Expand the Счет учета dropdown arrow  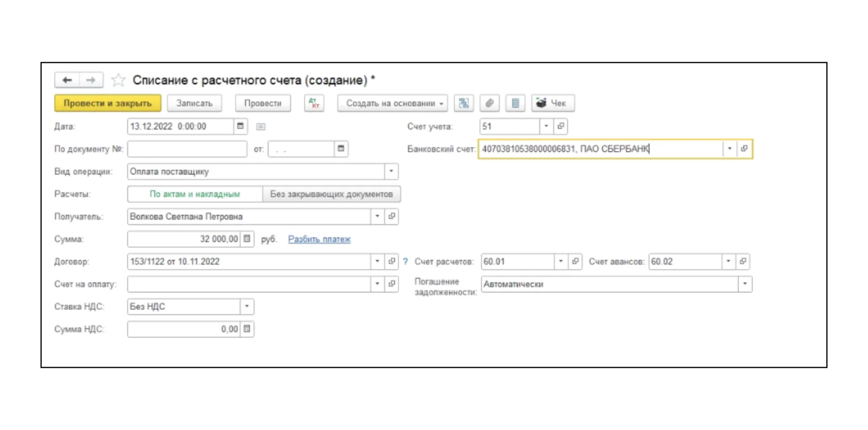(546, 126)
